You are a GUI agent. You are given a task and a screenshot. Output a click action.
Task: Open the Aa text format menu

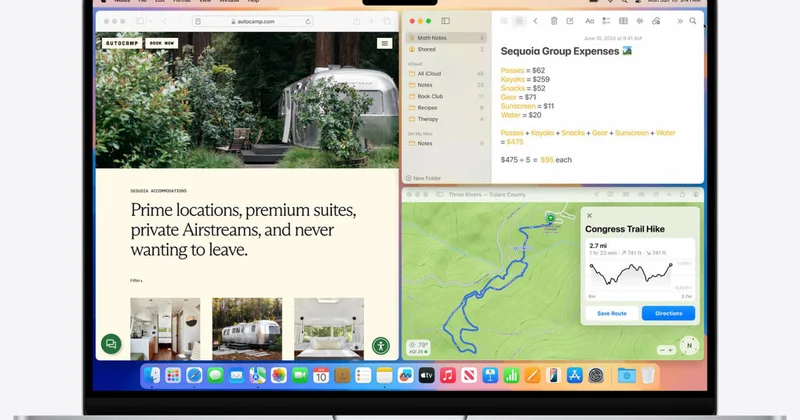(x=589, y=21)
